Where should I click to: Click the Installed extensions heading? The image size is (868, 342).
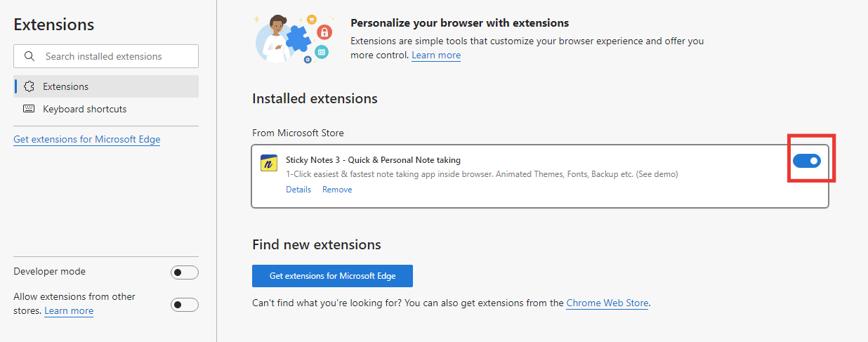(315, 98)
